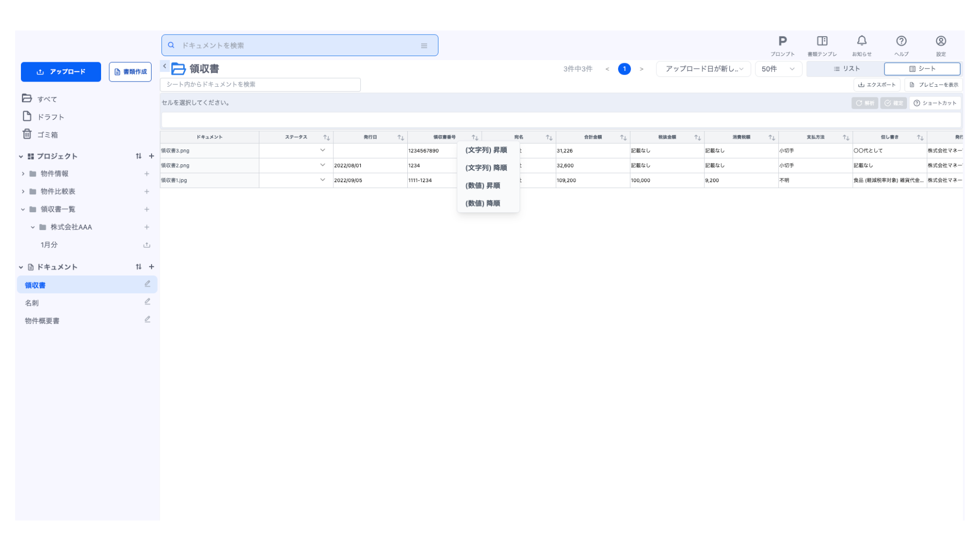Switch to the リスト view

coord(846,69)
